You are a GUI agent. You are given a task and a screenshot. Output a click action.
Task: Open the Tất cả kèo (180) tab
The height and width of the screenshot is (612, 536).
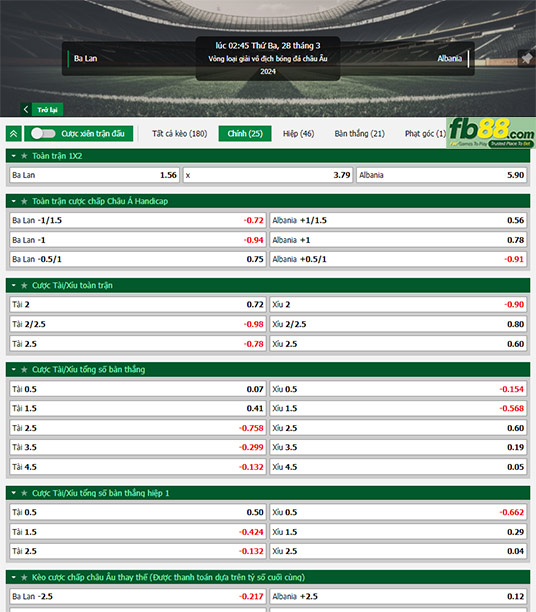(180, 133)
